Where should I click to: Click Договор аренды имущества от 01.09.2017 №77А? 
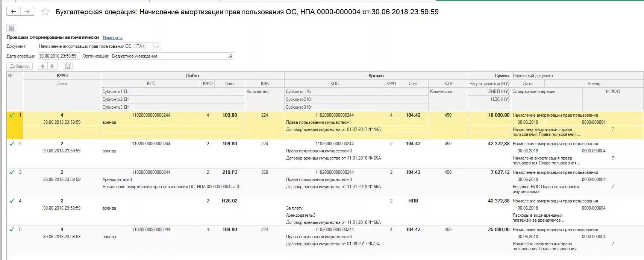333,244
